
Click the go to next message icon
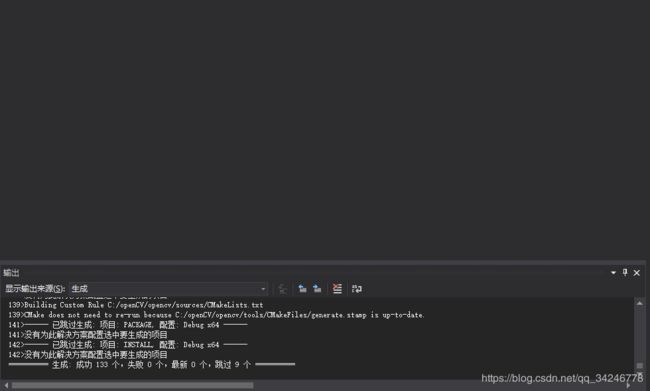point(317,289)
